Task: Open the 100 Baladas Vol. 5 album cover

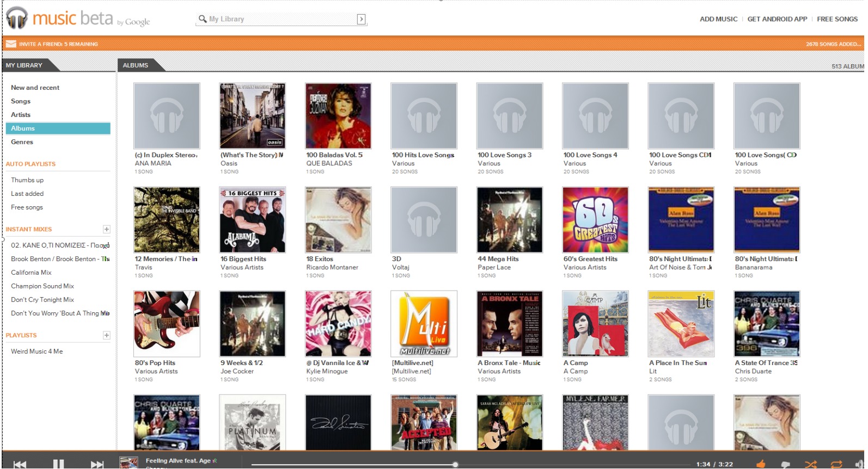Action: [x=338, y=116]
